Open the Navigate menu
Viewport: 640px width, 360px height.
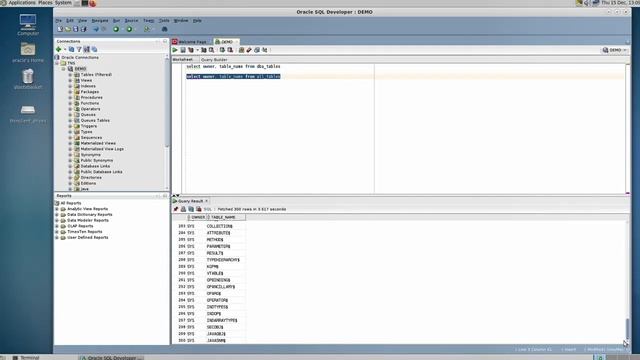tap(100, 20)
